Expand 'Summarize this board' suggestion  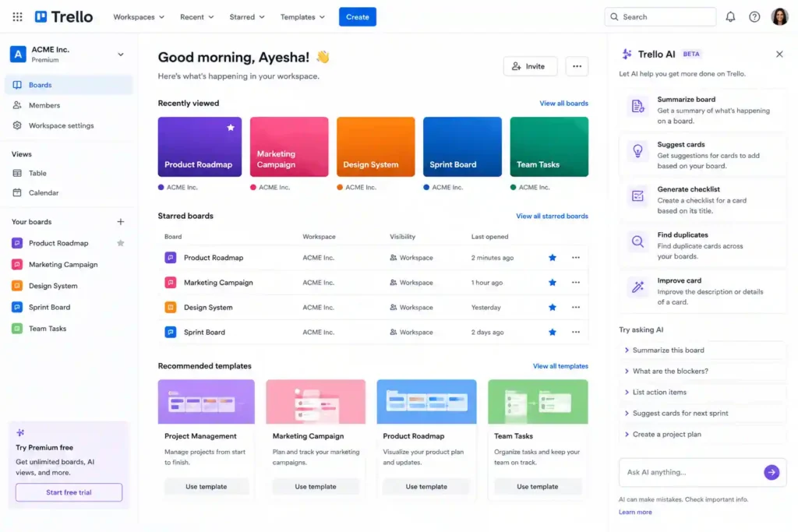pyautogui.click(x=702, y=350)
